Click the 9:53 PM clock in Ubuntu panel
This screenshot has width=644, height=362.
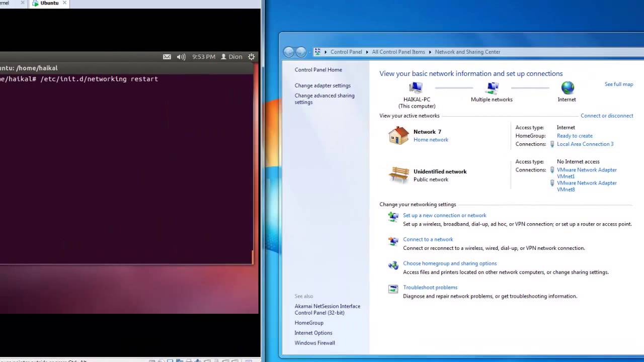204,57
